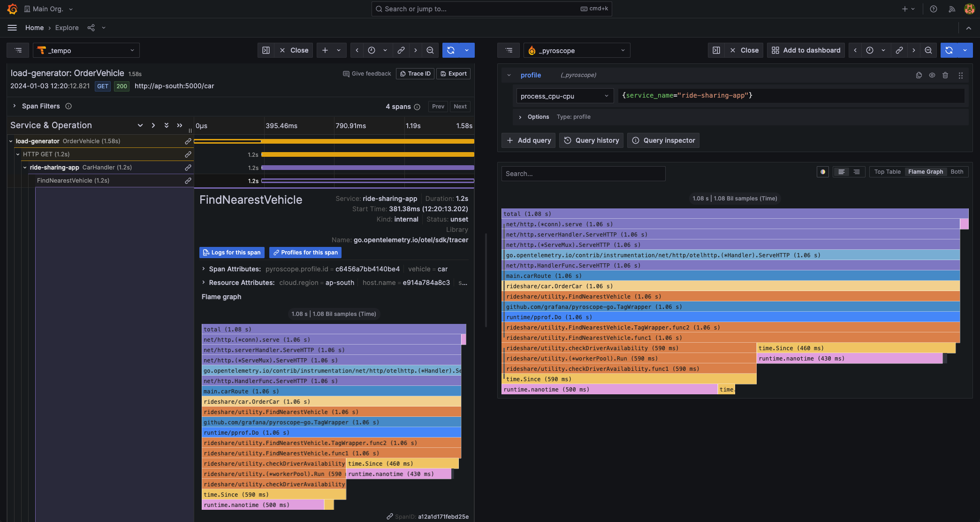
Task: Open the flame graph color scheme picker
Action: [822, 171]
